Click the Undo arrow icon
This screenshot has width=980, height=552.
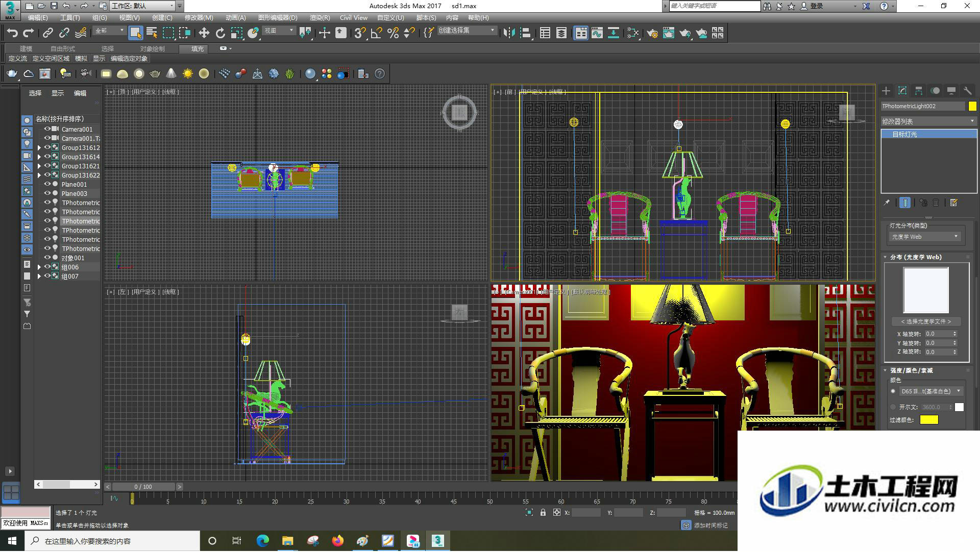click(12, 33)
